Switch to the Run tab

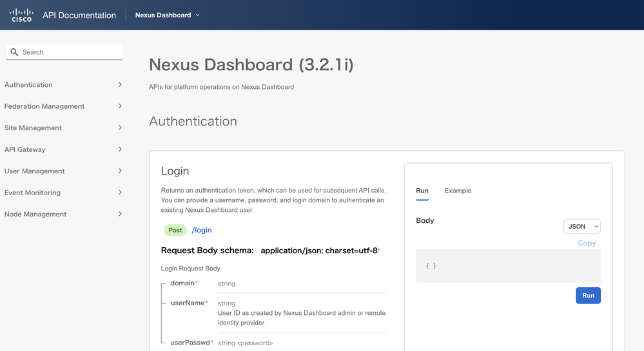[x=422, y=191]
